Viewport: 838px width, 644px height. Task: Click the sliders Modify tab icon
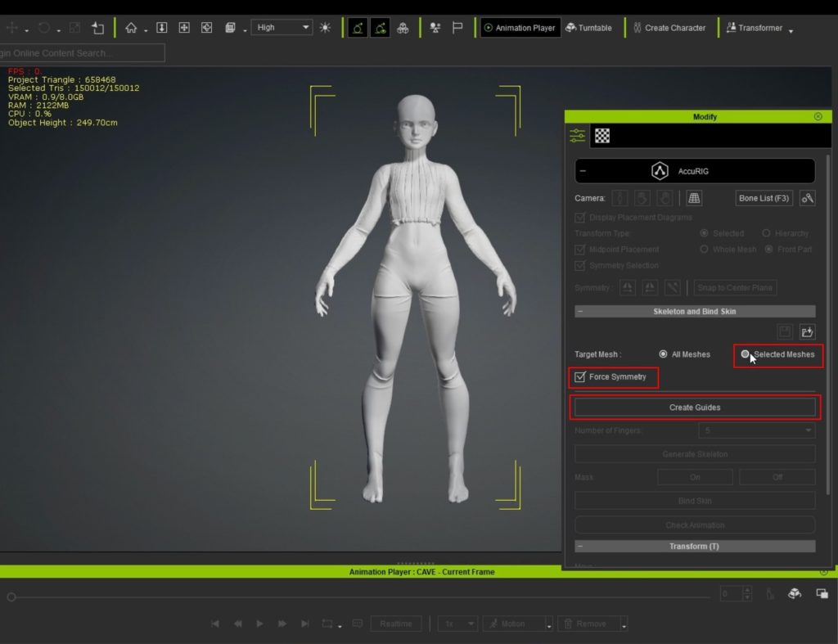click(578, 136)
